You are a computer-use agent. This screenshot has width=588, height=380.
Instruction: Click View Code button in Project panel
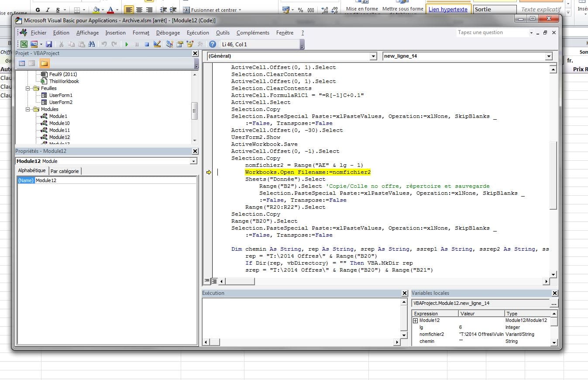tap(22, 63)
